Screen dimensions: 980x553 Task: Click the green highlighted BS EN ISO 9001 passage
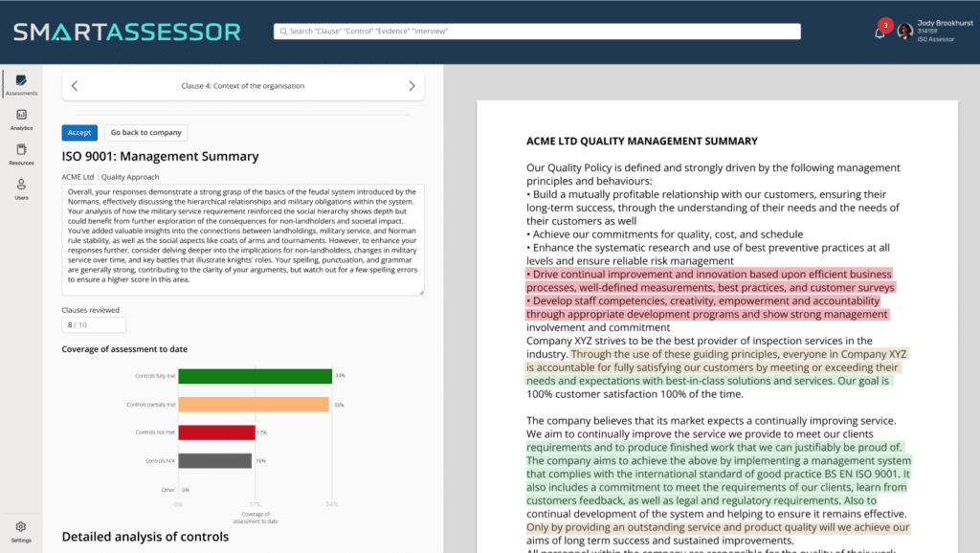pos(718,475)
